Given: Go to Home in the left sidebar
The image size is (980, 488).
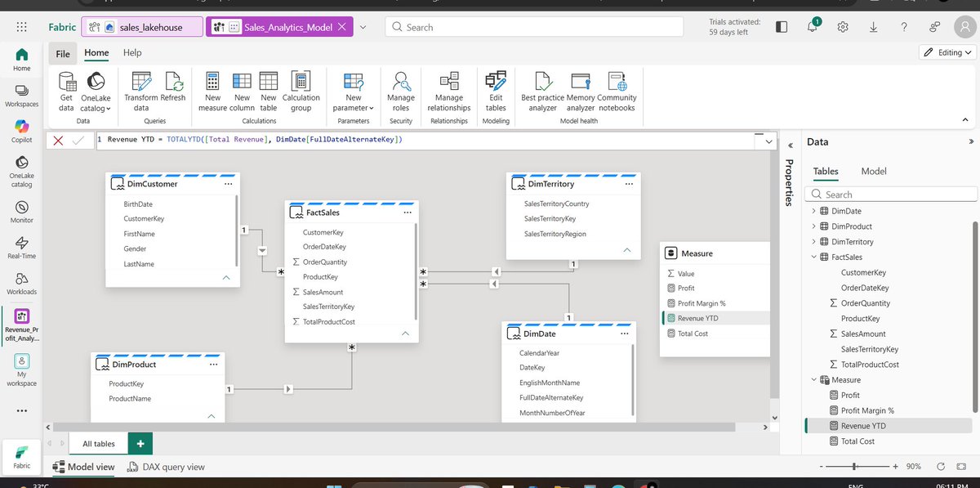Looking at the screenshot, I should pos(22,60).
